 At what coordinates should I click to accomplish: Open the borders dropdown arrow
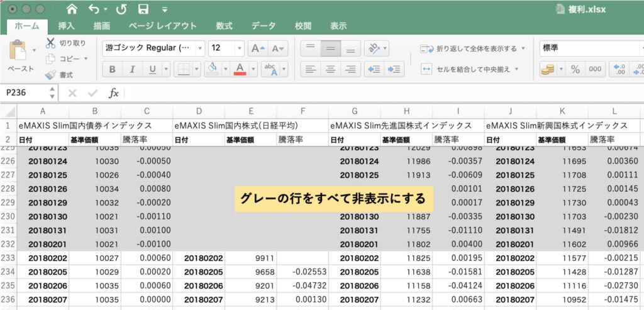197,69
